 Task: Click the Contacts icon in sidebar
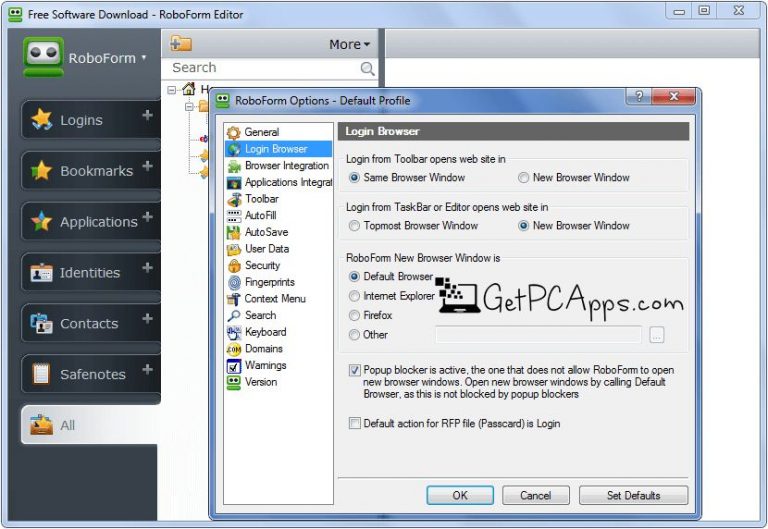click(42, 323)
